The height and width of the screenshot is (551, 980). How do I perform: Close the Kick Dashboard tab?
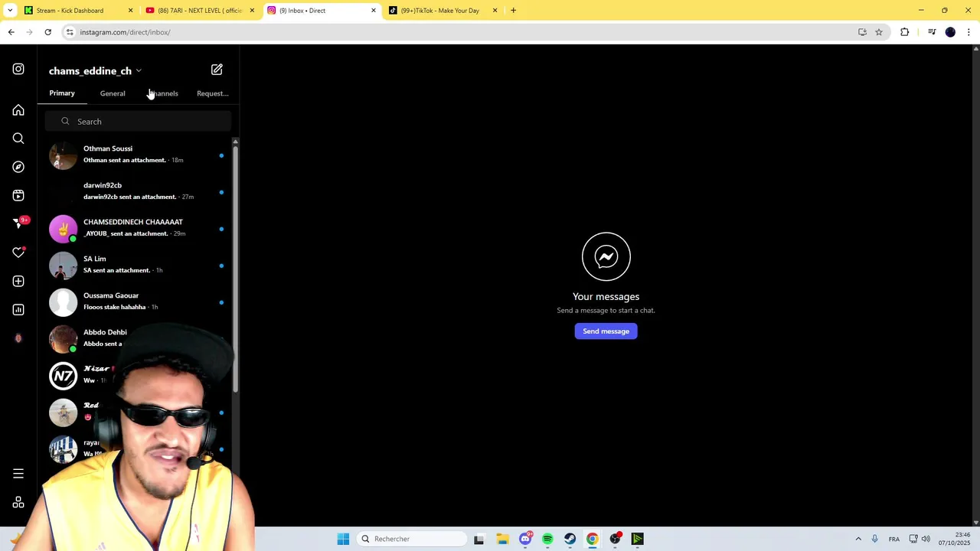pyautogui.click(x=130, y=11)
